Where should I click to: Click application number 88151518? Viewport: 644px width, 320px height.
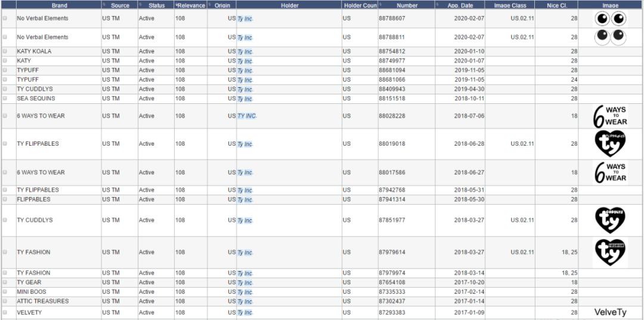click(392, 99)
